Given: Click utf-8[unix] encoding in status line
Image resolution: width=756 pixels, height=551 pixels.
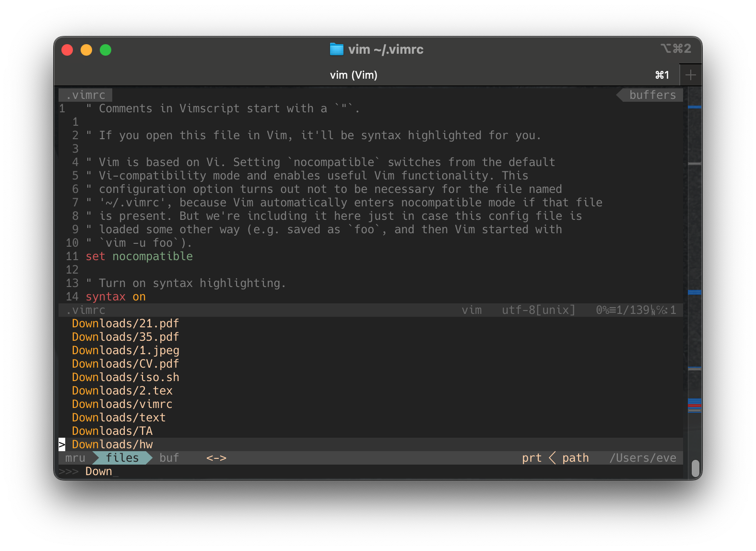Looking at the screenshot, I should [538, 310].
